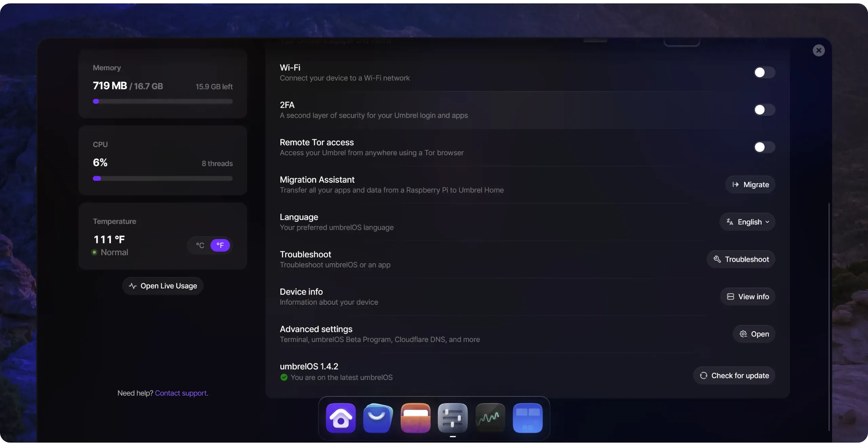Follow the Contact support link
This screenshot has width=868, height=446.
[x=181, y=393]
